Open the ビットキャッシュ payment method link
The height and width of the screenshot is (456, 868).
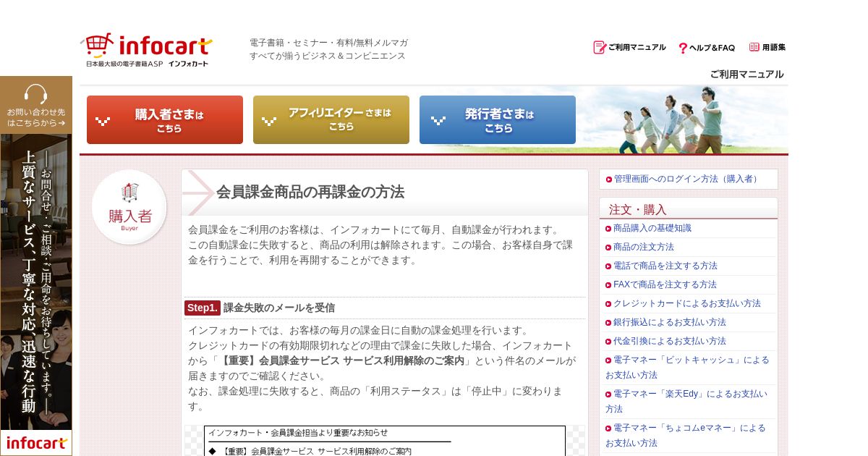(x=687, y=367)
